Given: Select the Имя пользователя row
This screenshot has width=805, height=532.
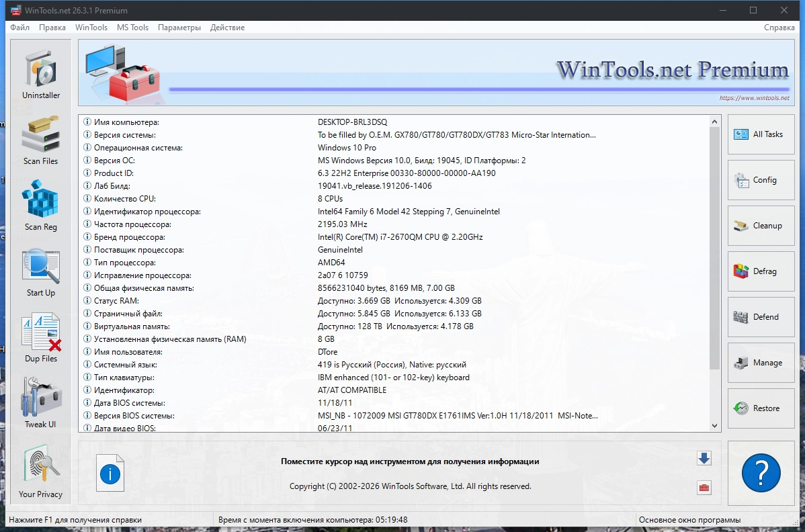Looking at the screenshot, I should click(394, 352).
